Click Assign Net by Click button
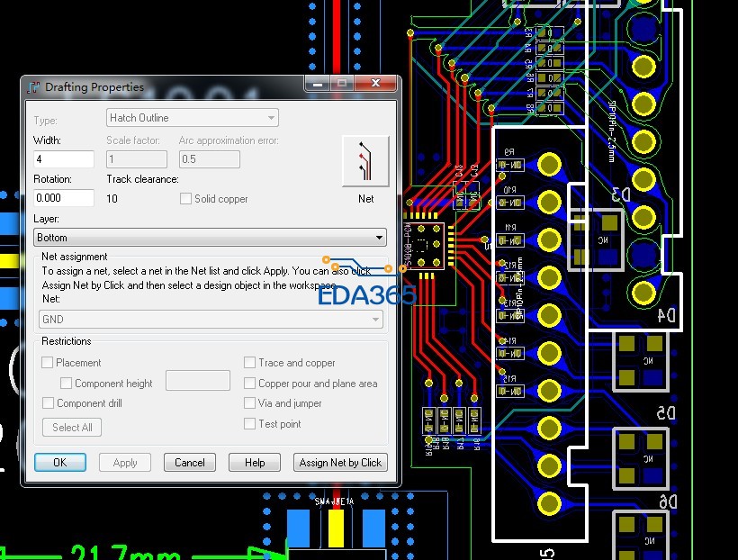Viewport: 738px width, 560px height. coord(340,463)
